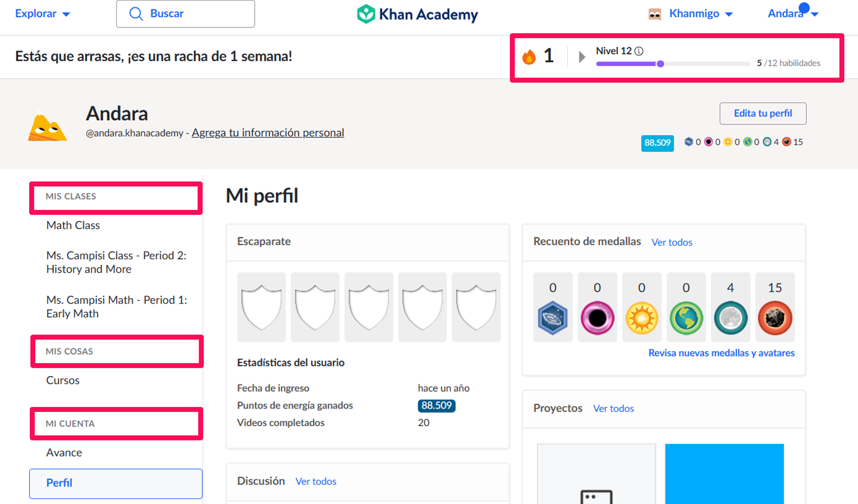Image resolution: width=858 pixels, height=504 pixels.
Task: Click the Moon medal icon showing 4
Action: click(x=730, y=318)
